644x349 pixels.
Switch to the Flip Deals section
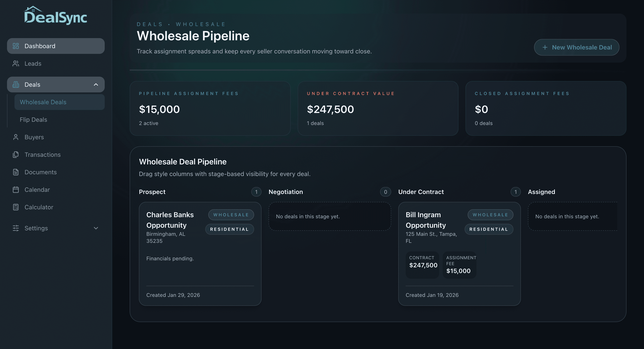(33, 119)
